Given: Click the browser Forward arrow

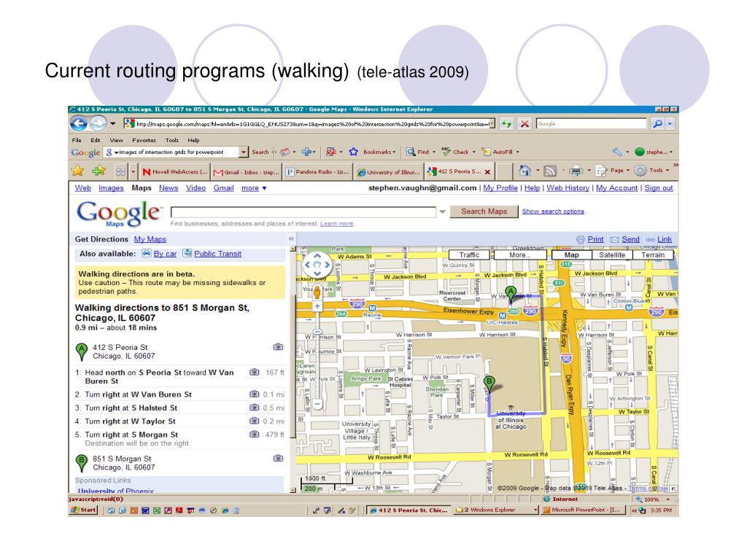Looking at the screenshot, I should pos(98,124).
